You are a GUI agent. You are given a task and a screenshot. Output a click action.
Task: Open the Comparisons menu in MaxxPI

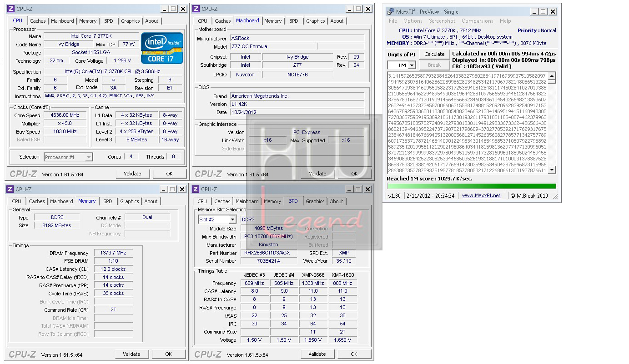(x=478, y=21)
